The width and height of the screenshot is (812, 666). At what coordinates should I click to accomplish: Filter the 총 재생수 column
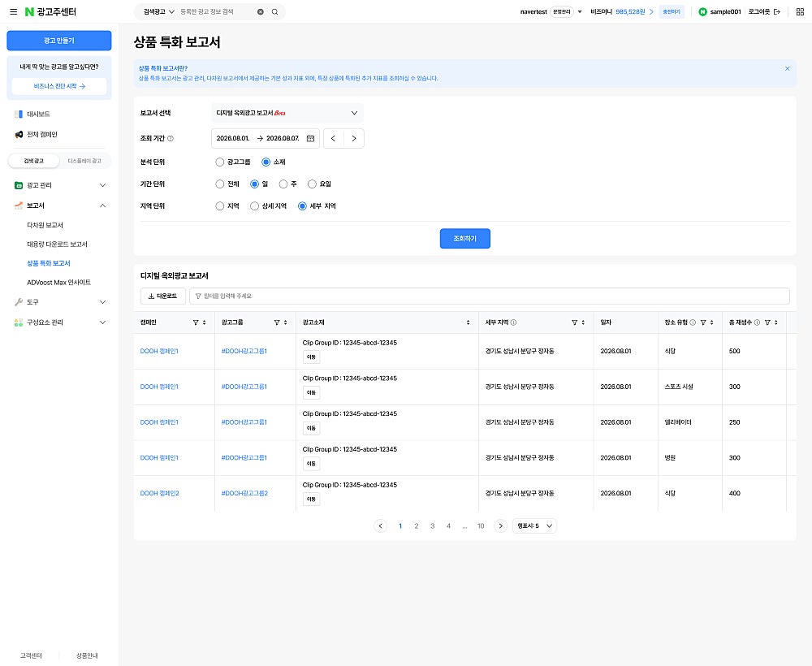767,322
